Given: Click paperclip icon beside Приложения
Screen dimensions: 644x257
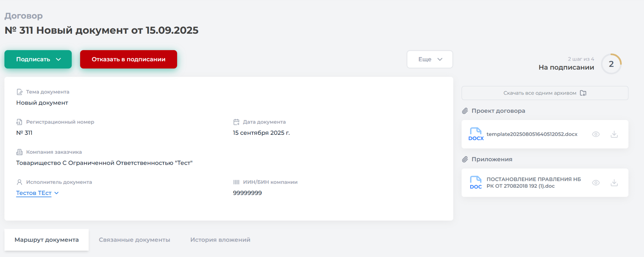Looking at the screenshot, I should (465, 159).
